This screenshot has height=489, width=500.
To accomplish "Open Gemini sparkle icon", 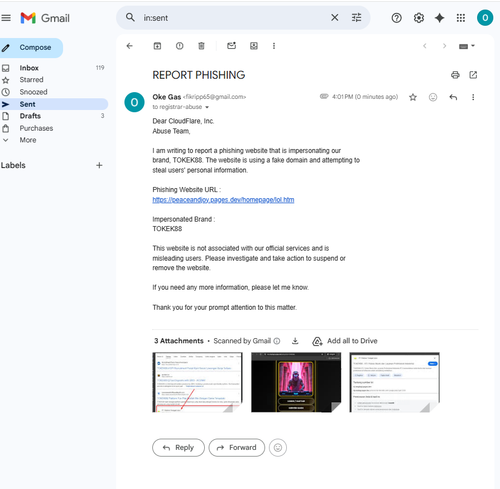I will coord(440,18).
